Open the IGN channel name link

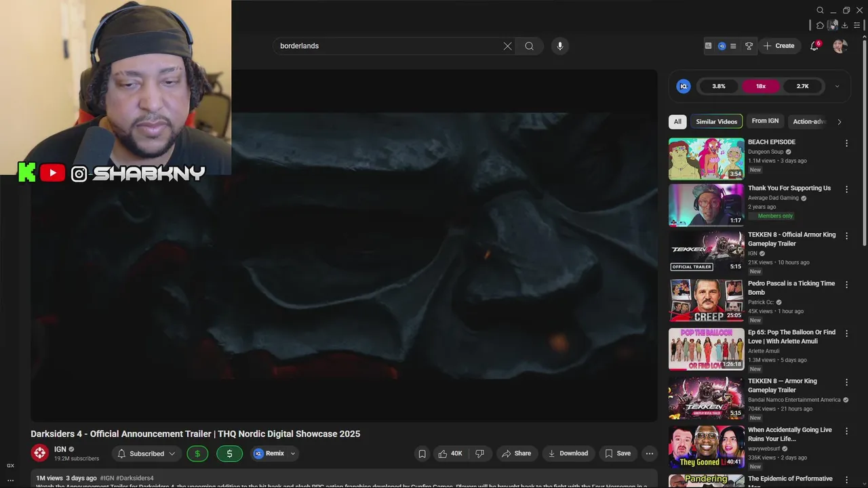60,449
